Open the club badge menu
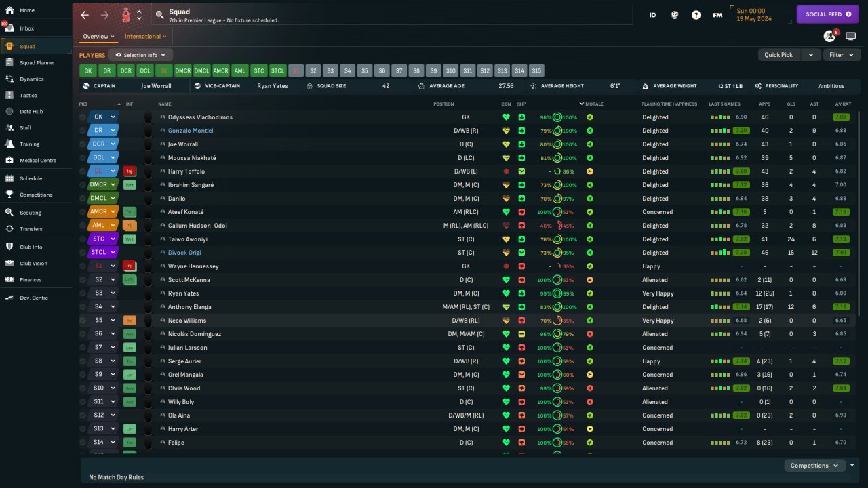 [126, 15]
